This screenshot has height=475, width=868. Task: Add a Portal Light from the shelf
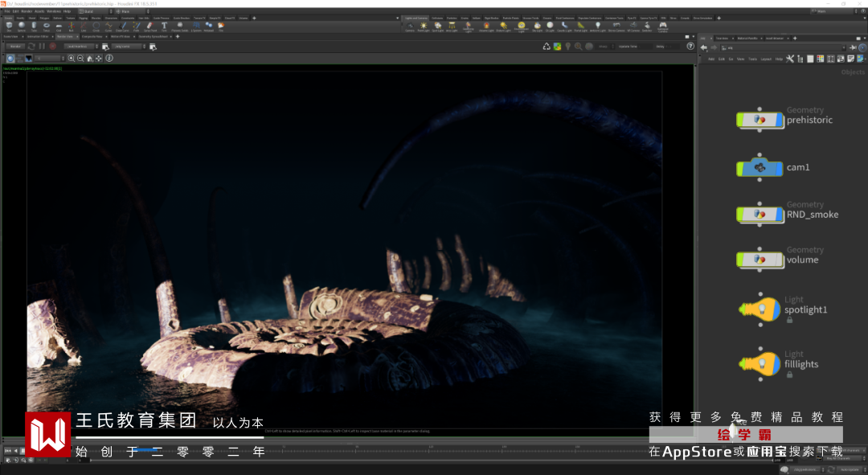(x=581, y=27)
